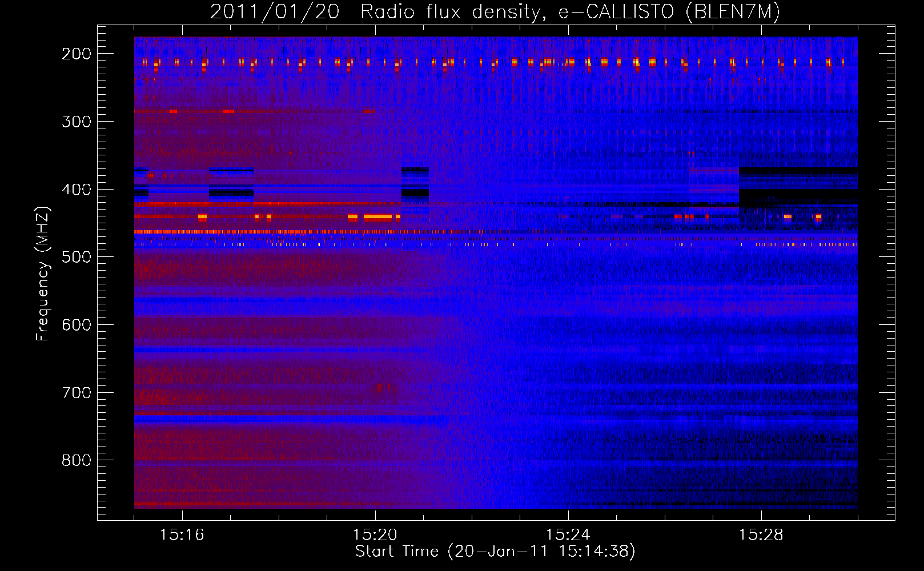
Task: Select the 400 frequency tick label
Action: [77, 190]
